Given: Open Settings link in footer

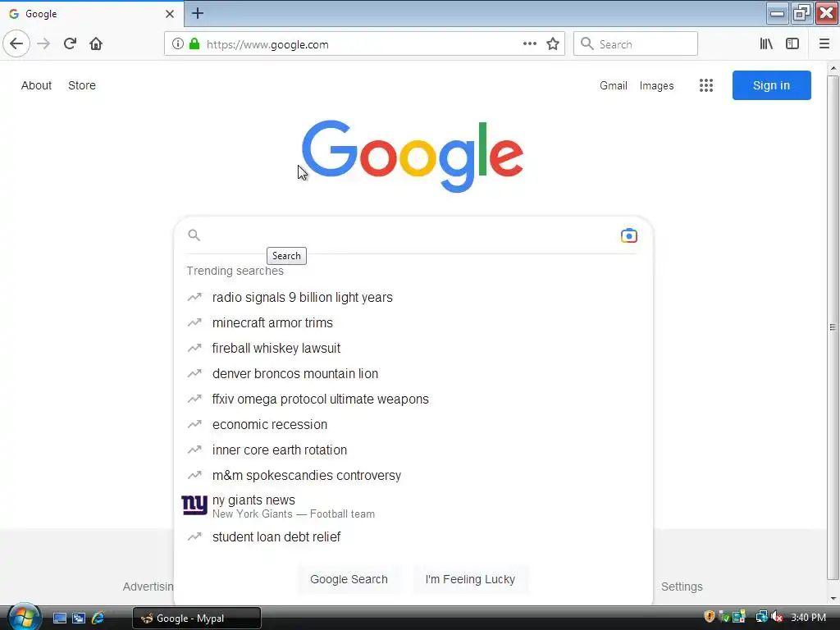Looking at the screenshot, I should click(682, 587).
